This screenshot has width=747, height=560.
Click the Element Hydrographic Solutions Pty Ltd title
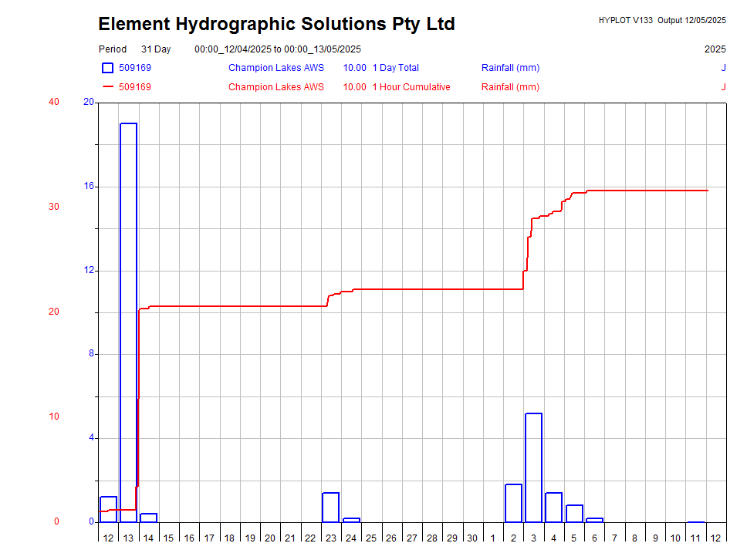(x=276, y=24)
